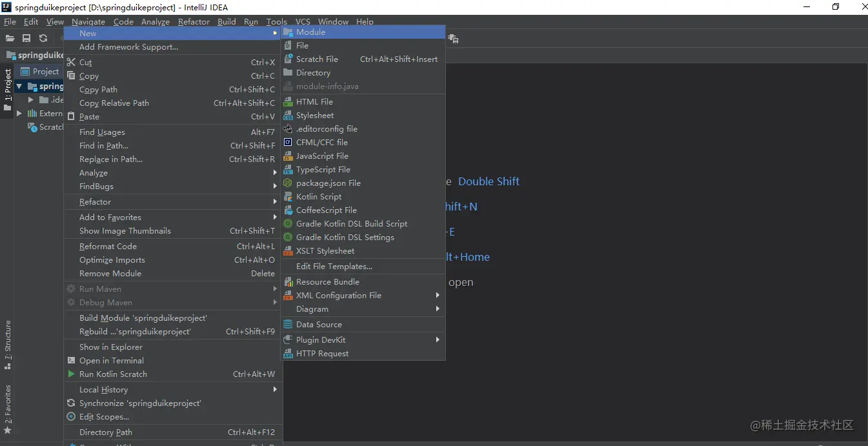
Task: Open the 2: Favorites side tab
Action: point(7,409)
